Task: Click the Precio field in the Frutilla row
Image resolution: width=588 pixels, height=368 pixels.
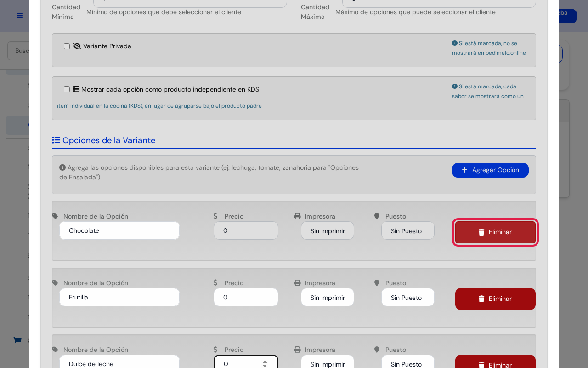Action: point(246,297)
